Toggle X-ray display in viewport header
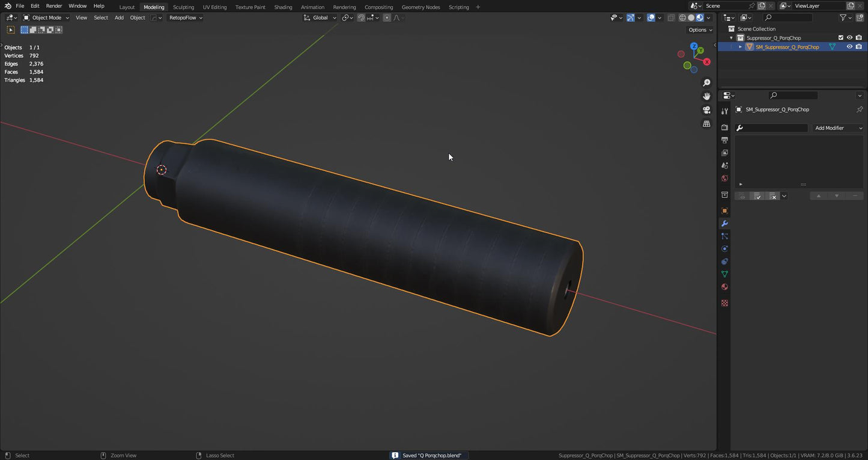Image resolution: width=868 pixels, height=460 pixels. pos(671,18)
